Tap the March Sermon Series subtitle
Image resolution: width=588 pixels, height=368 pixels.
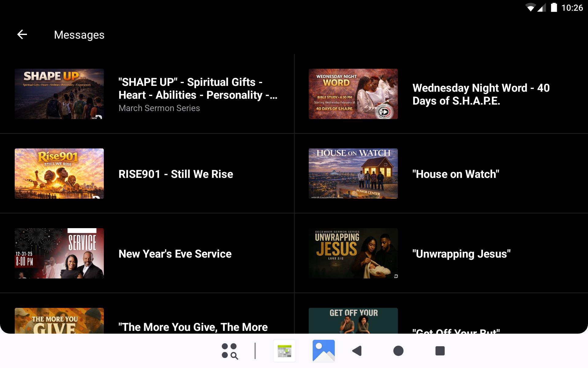click(x=159, y=108)
